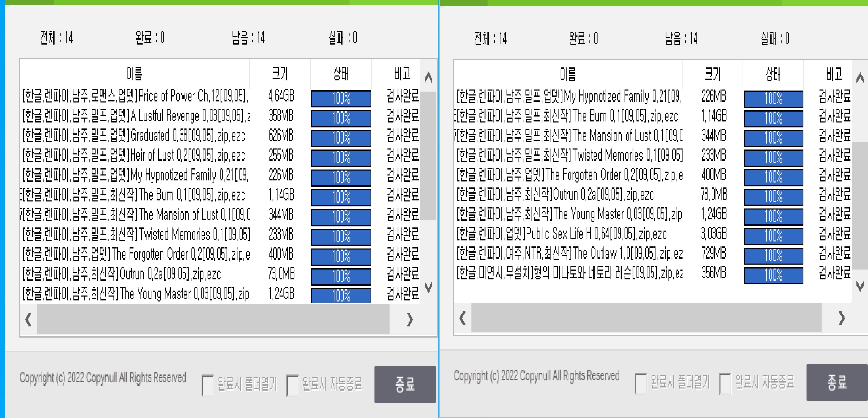
Task: Click scroll-right arrow in left window list
Action: pos(410,319)
